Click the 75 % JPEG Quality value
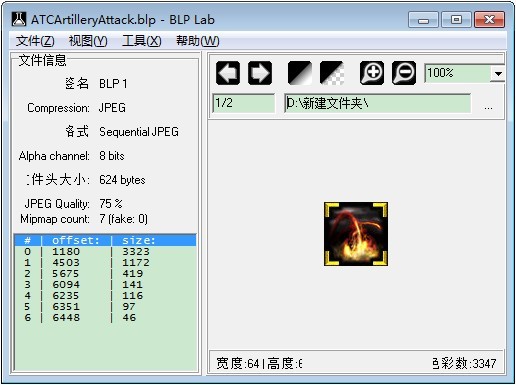This screenshot has height=385, width=516. pos(111,204)
